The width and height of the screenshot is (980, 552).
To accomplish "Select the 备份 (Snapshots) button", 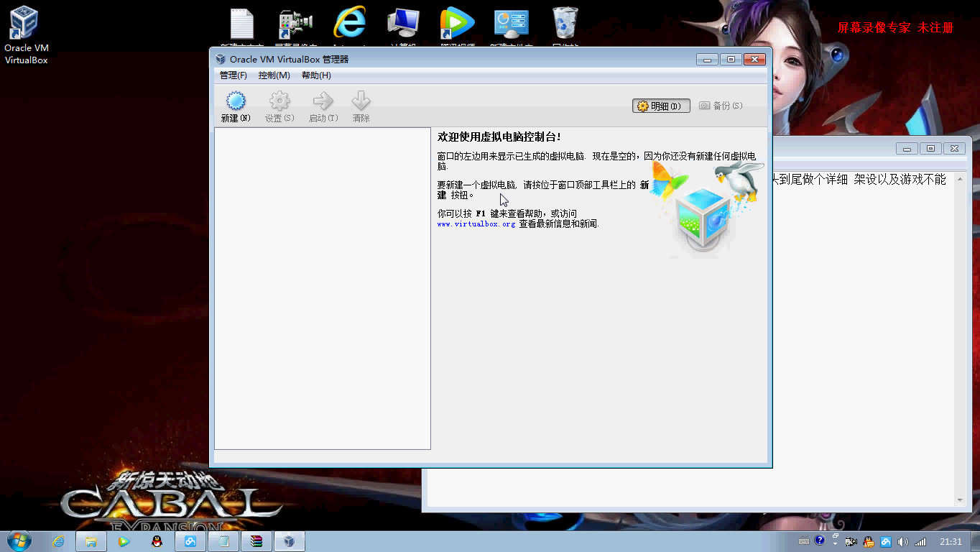I will tap(721, 106).
